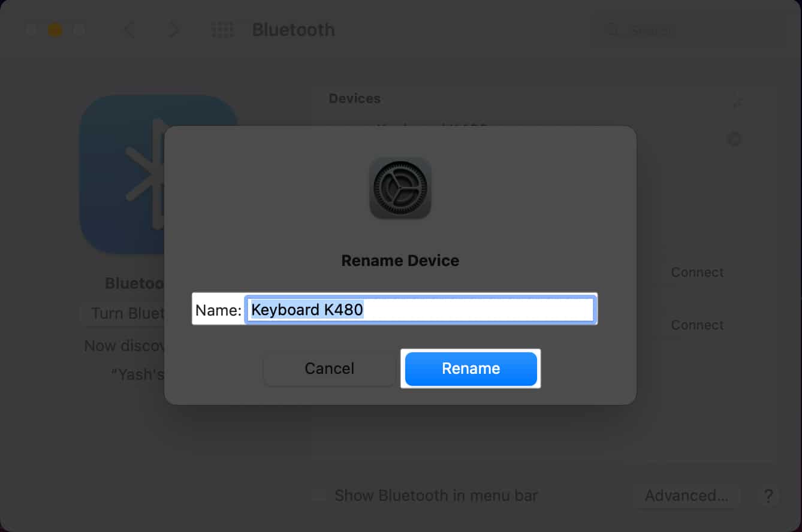
Task: Minimize the Bluetooth window with the yellow button
Action: coord(55,30)
